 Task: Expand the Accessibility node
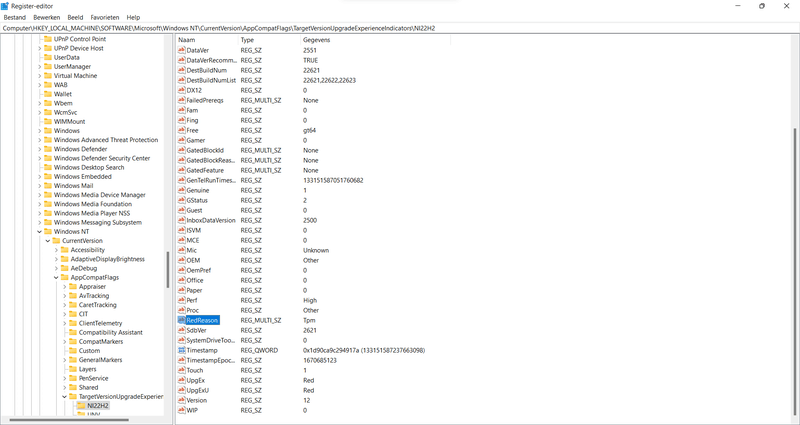click(x=56, y=250)
